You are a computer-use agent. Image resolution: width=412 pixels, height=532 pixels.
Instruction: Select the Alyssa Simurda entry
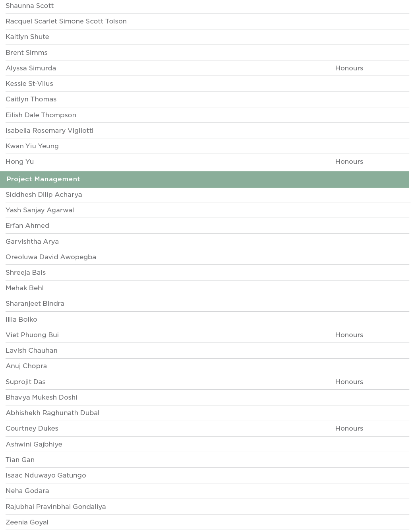[x=31, y=68]
